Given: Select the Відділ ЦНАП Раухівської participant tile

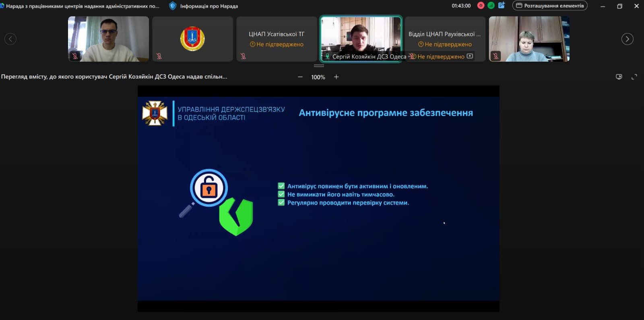Looking at the screenshot, I should point(445,39).
